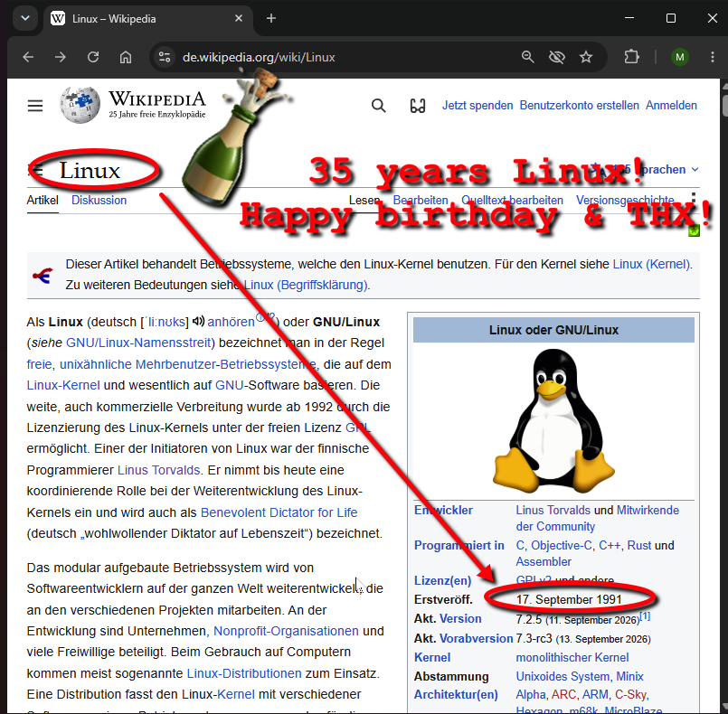Go back to the previous page
The height and width of the screenshot is (714, 728).
28,57
